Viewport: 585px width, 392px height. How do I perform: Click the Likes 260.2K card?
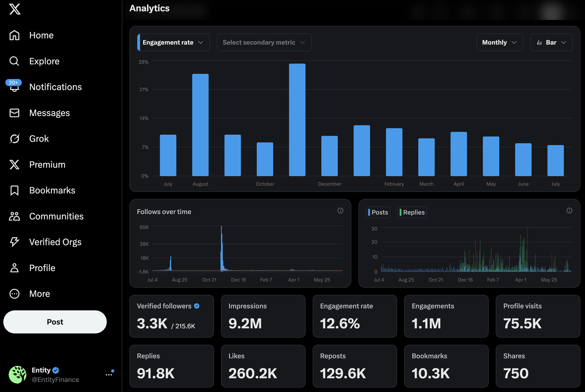pos(263,366)
